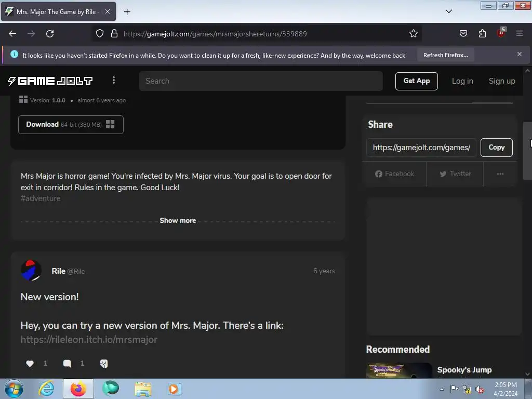Share the game on Facebook
The image size is (532, 399).
click(394, 174)
